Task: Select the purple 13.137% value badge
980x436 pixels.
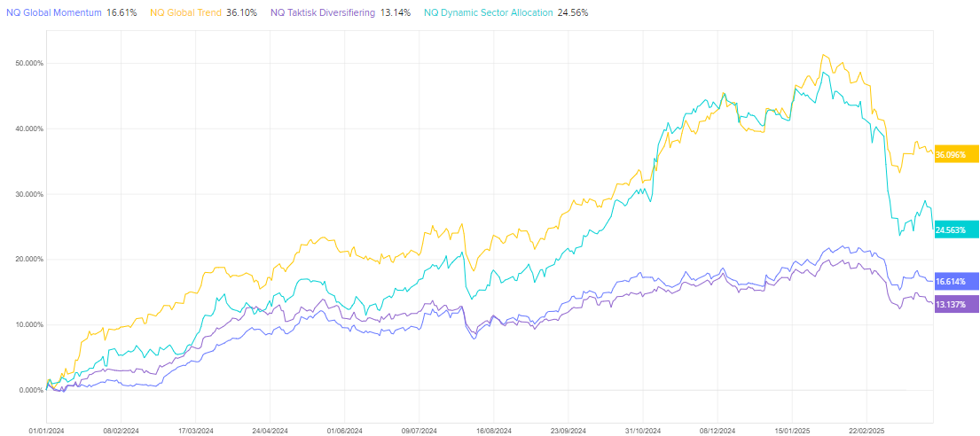Action: coord(955,304)
